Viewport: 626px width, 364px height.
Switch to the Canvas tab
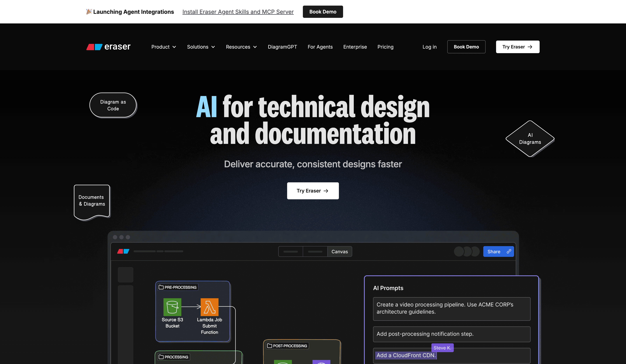pos(339,252)
